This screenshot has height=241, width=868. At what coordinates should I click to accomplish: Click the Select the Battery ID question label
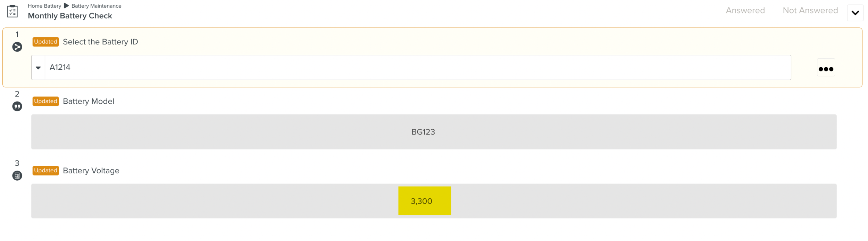(x=100, y=42)
